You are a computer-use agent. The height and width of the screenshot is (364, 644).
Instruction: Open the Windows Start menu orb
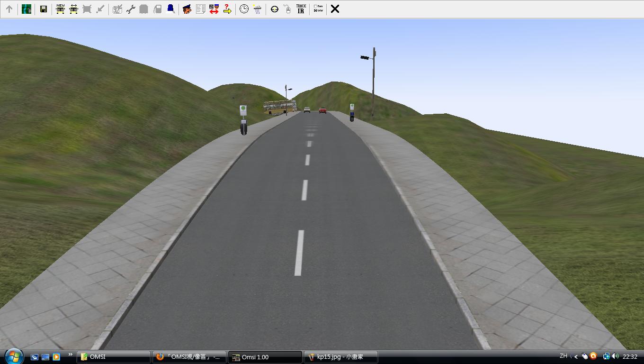pyautogui.click(x=14, y=356)
